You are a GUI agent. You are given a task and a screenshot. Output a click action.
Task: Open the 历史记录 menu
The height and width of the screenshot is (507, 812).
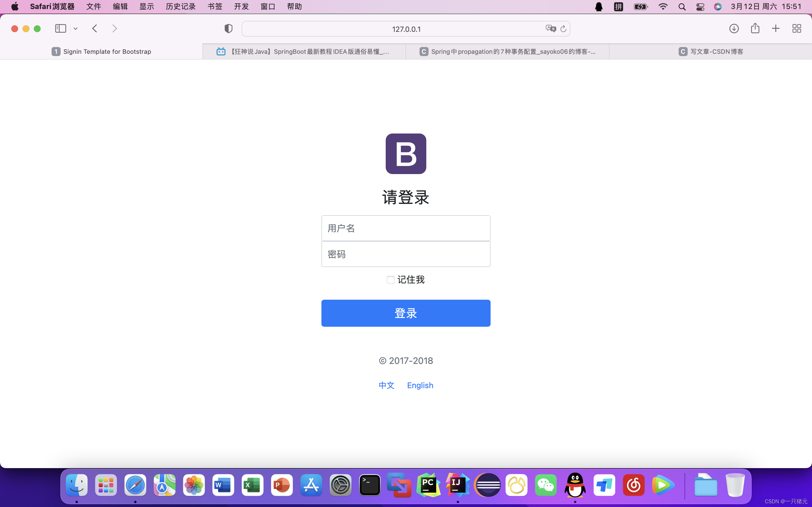point(180,7)
